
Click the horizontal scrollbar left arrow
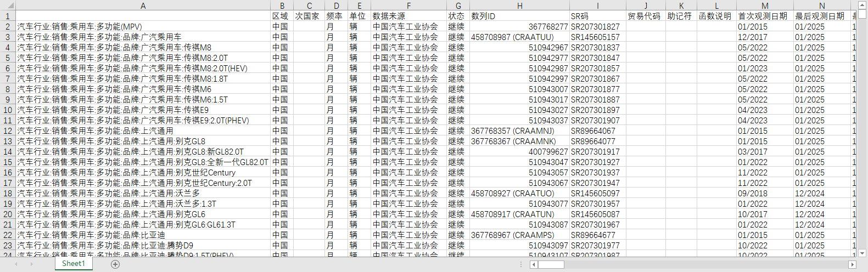(x=534, y=264)
